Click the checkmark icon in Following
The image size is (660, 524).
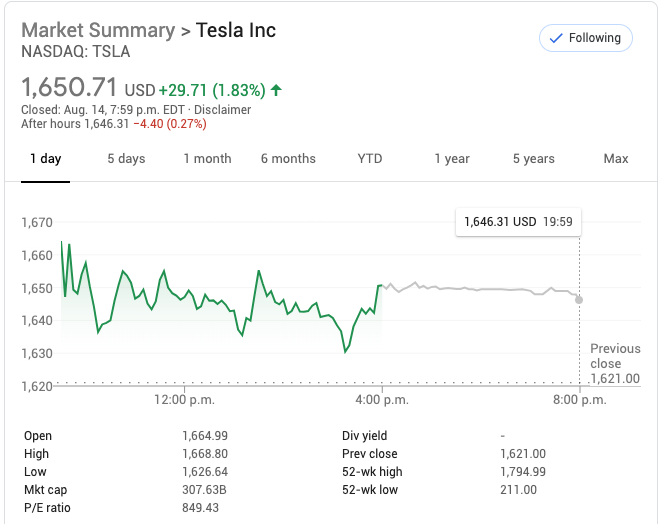[555, 38]
